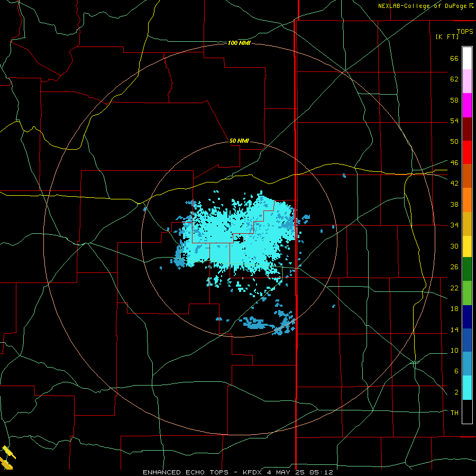The height and width of the screenshot is (476, 476).
Task: Click the legend value "50"
Action: 454,142
